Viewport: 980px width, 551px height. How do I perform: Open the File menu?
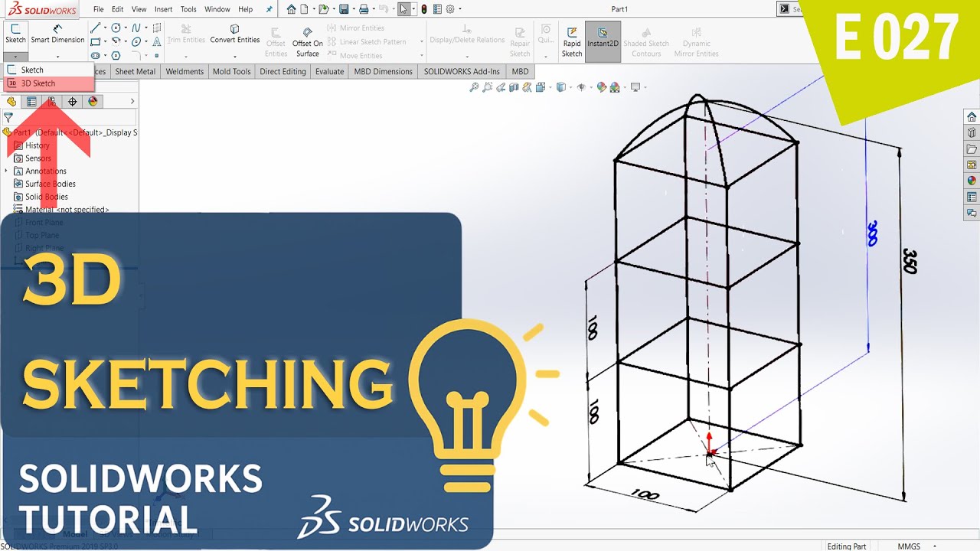pyautogui.click(x=99, y=9)
